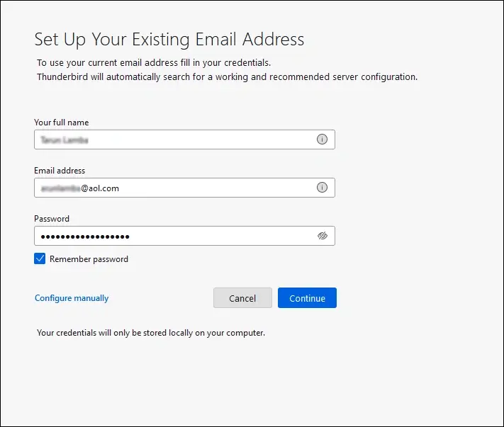Click the 'Email address' label

point(60,171)
